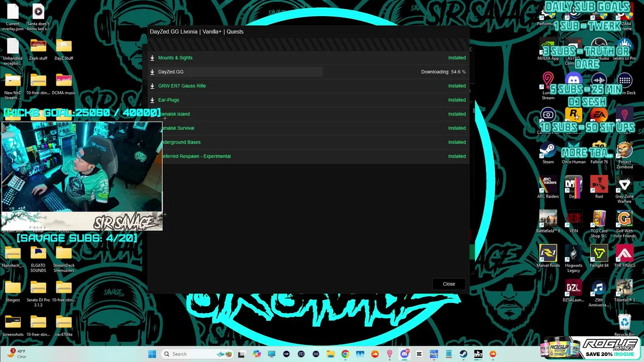Open File Explorer from the taskbar
The image size is (644, 362).
tap(331, 354)
